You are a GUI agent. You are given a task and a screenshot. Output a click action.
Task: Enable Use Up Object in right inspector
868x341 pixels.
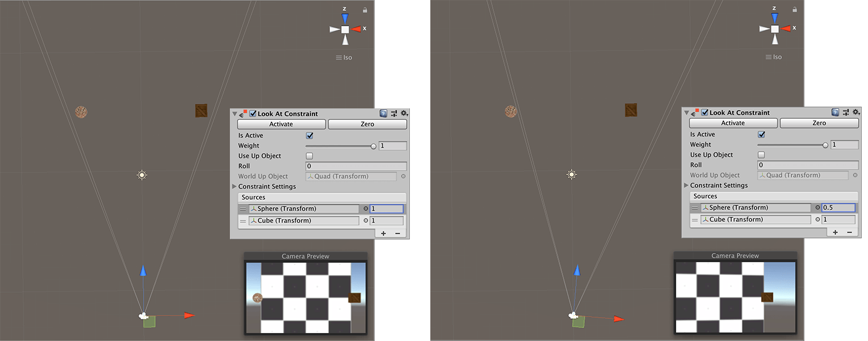761,155
